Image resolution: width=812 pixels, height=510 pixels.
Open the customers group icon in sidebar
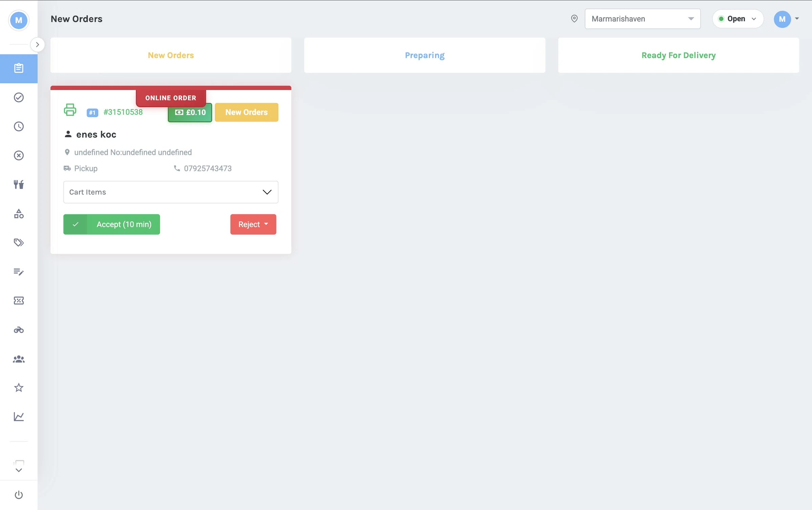pos(19,359)
